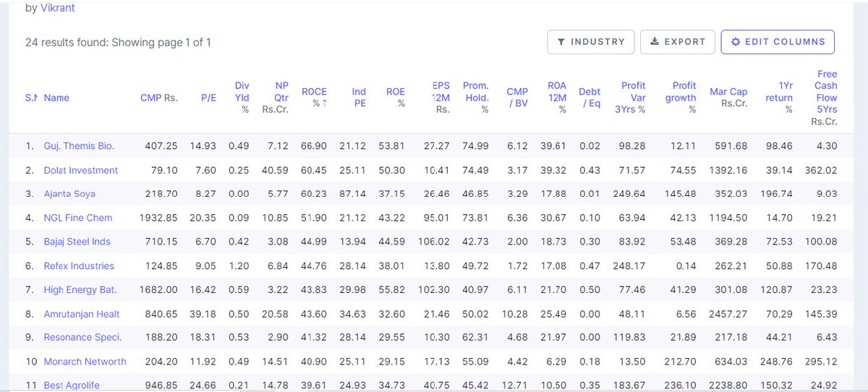Open Bajaj Steel Inds company page
This screenshot has height=392, width=868.
tap(77, 242)
